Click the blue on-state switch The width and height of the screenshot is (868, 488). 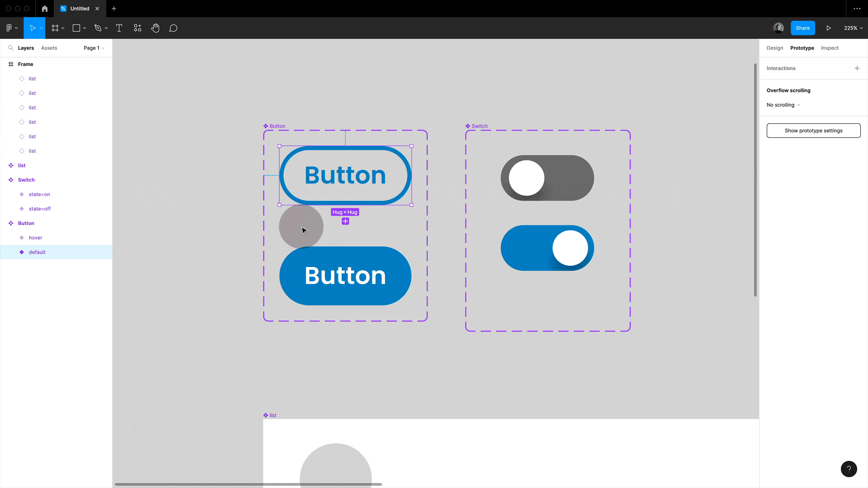[547, 248]
